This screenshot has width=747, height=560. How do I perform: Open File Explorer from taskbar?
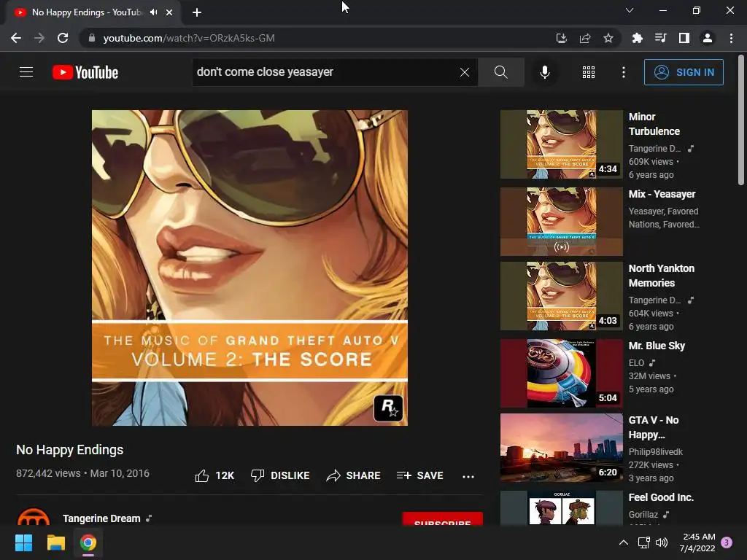point(55,542)
